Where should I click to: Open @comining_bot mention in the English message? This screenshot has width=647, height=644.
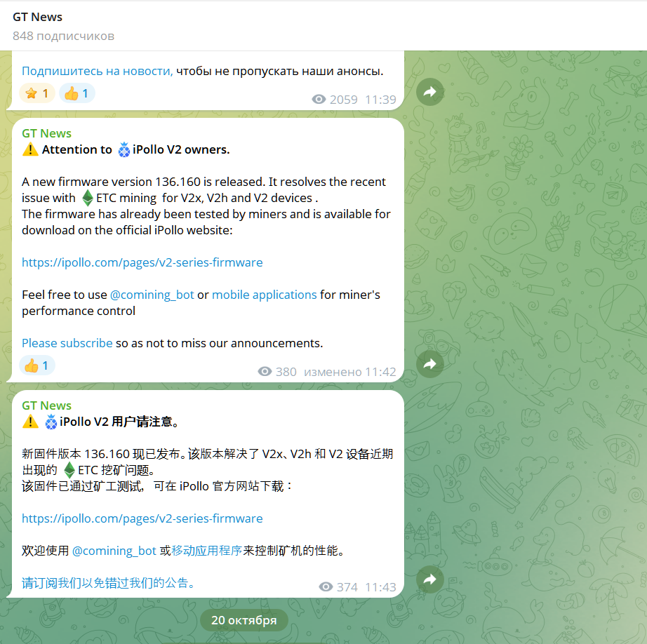152,295
